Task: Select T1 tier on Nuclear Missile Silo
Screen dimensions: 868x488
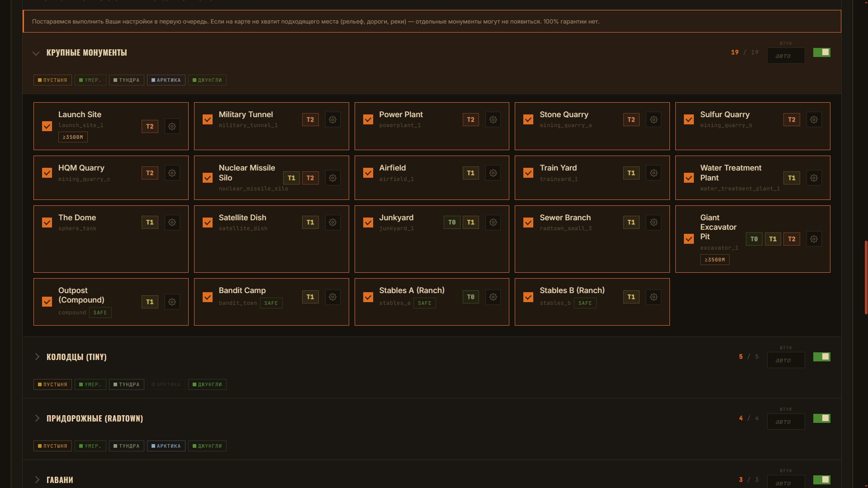Action: coord(291,178)
